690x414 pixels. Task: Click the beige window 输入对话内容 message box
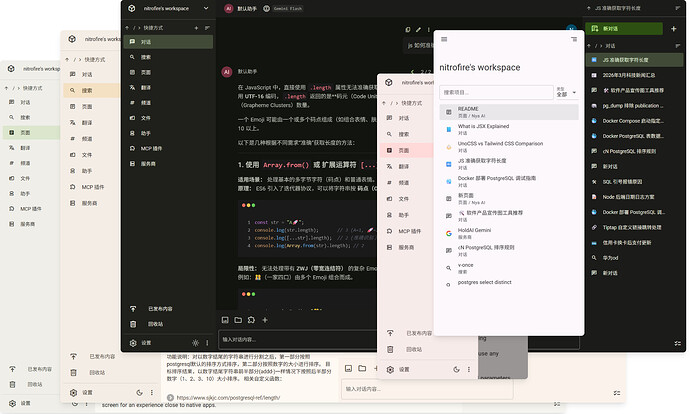click(x=427, y=389)
